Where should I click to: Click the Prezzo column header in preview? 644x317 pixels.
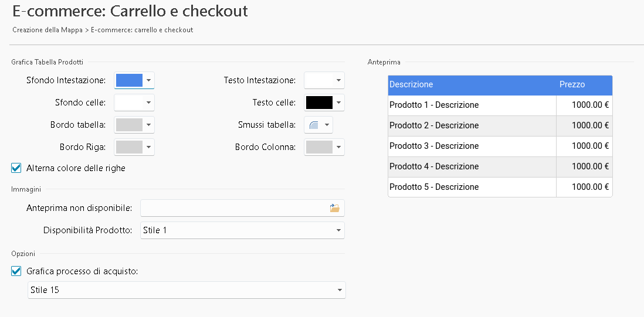[572, 84]
